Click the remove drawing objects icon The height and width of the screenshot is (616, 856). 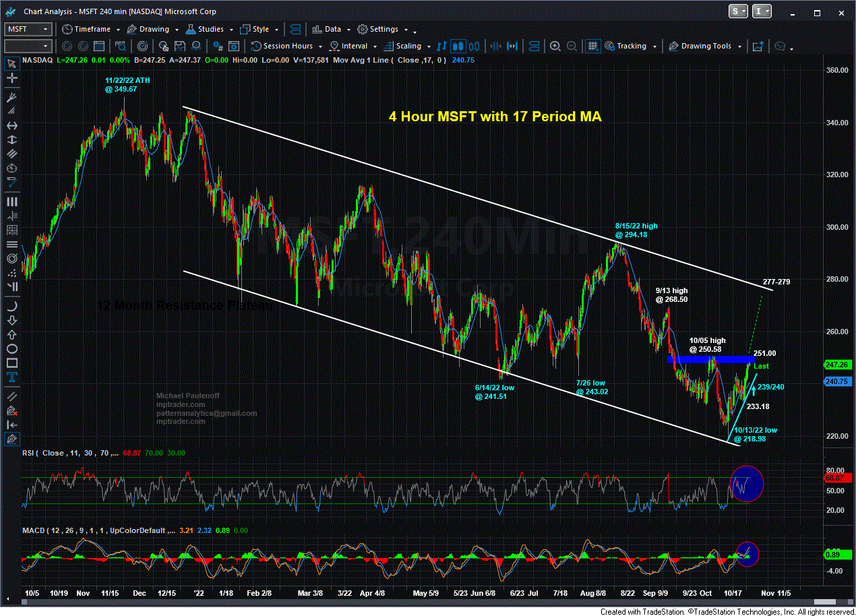[x=11, y=410]
